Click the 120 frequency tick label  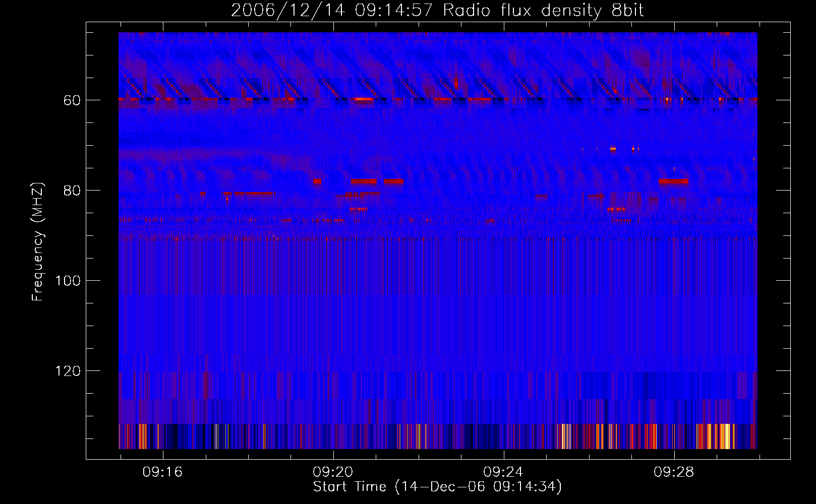(x=68, y=371)
